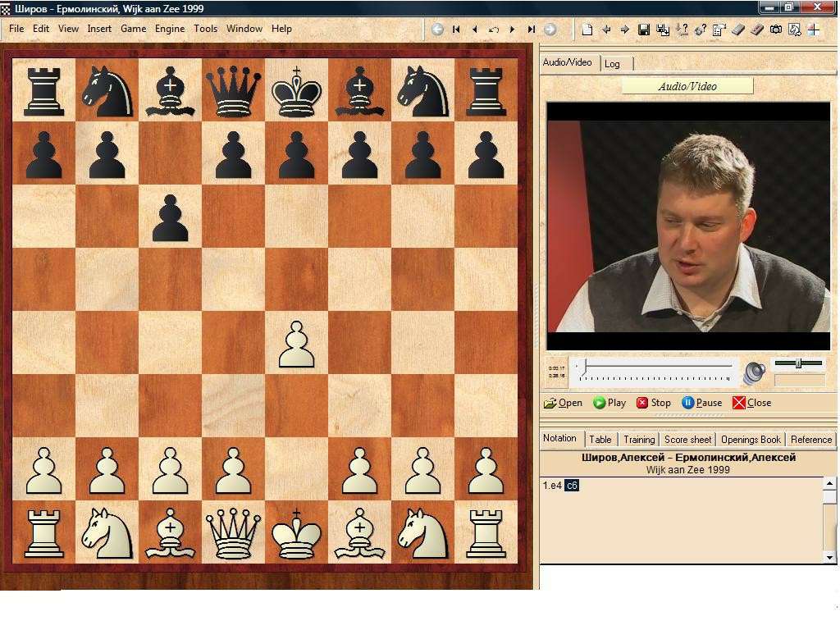Click the colored crosshair toolbar icon
This screenshot has width=840, height=630.
coord(813,30)
